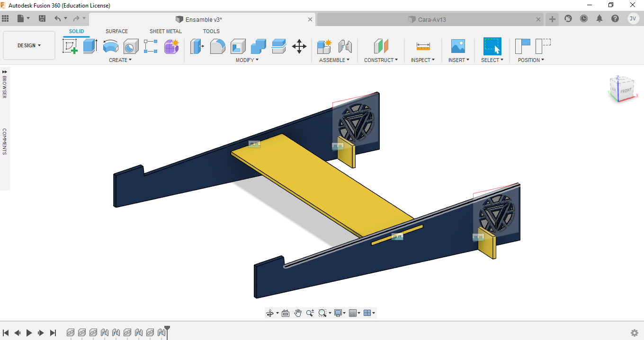
Task: Open the Help question mark icon
Action: point(615,18)
